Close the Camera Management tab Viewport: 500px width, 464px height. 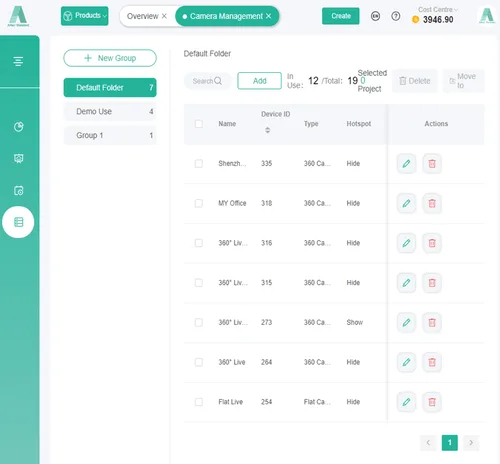(x=268, y=16)
